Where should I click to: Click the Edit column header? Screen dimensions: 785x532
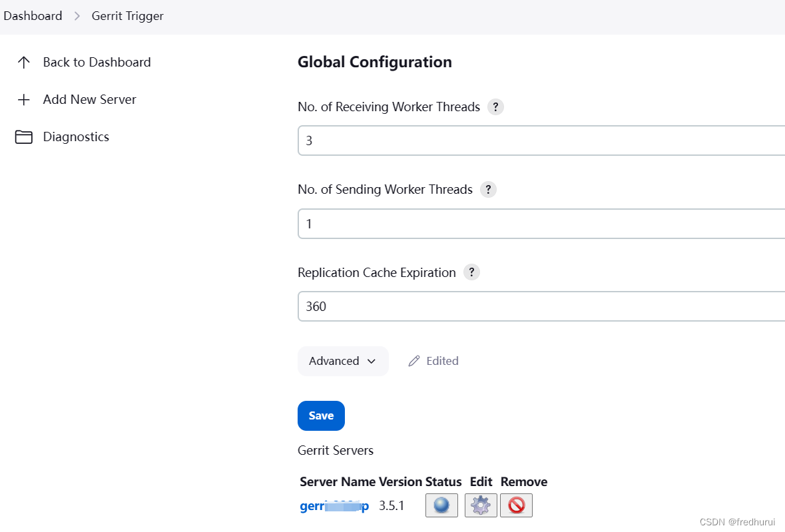481,482
